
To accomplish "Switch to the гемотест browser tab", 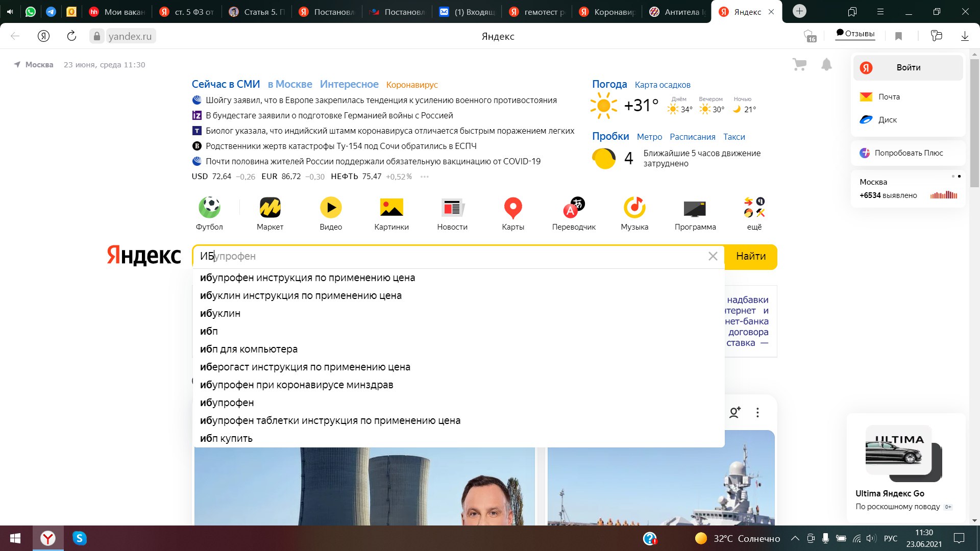I will coord(537,11).
